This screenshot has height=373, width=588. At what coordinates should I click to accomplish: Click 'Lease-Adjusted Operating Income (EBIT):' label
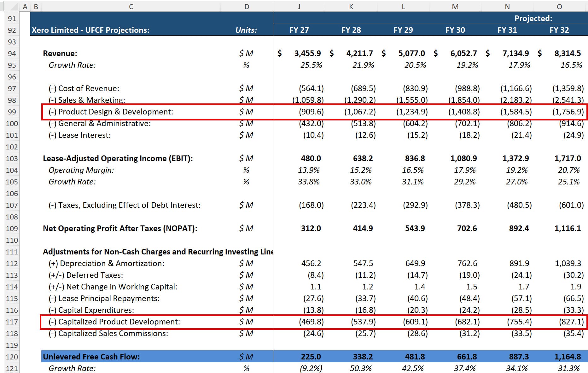click(118, 159)
